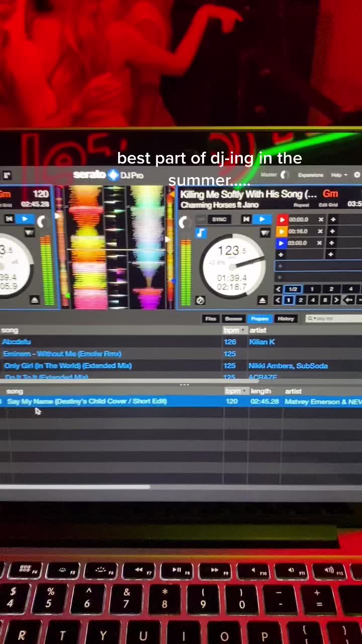The image size is (362, 644).
Task: Expand left deck playback mode dropdown
Action: point(29,232)
